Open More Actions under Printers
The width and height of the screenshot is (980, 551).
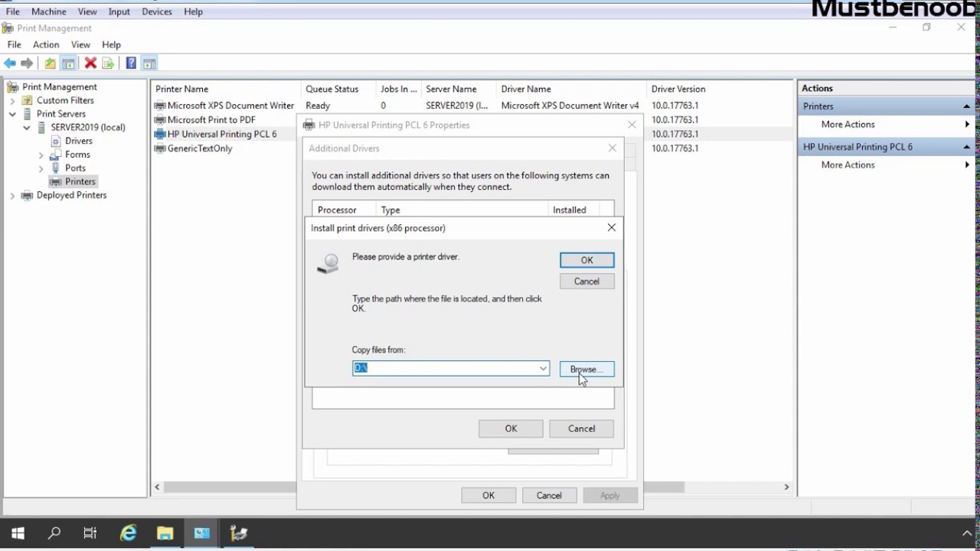(848, 124)
